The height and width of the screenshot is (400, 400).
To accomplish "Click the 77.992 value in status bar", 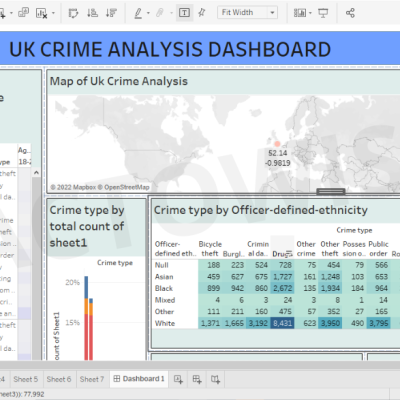I will (34, 394).
